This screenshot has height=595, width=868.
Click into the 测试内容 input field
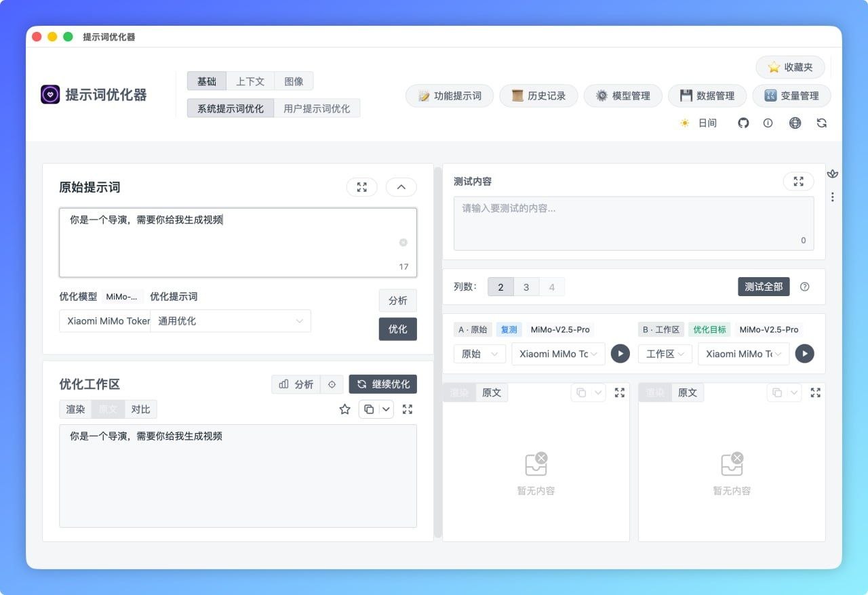(633, 224)
